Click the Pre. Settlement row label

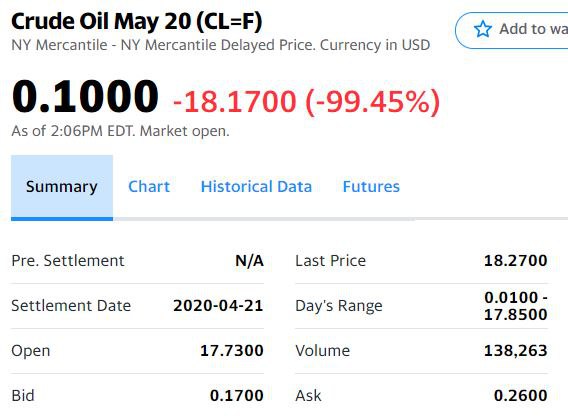[x=68, y=261]
